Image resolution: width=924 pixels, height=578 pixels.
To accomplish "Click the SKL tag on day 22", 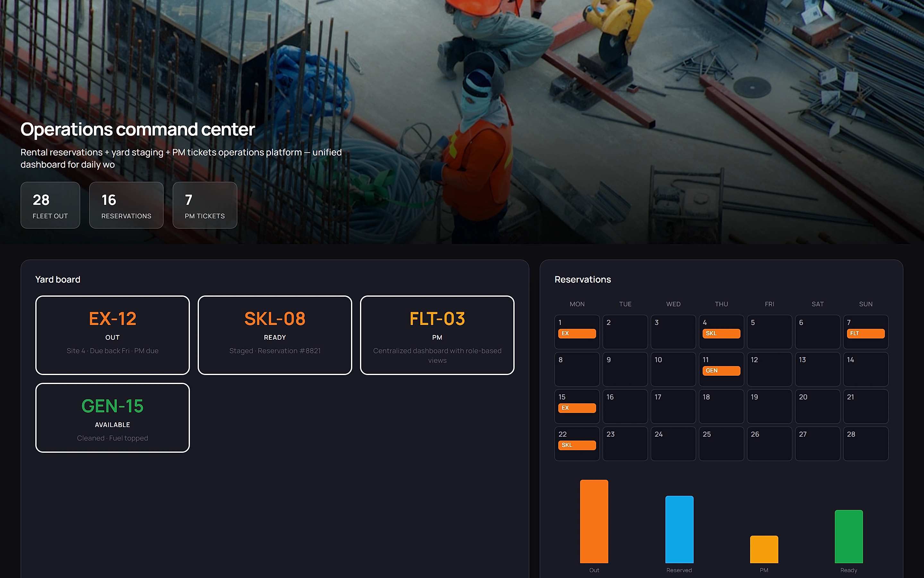I will tap(577, 445).
